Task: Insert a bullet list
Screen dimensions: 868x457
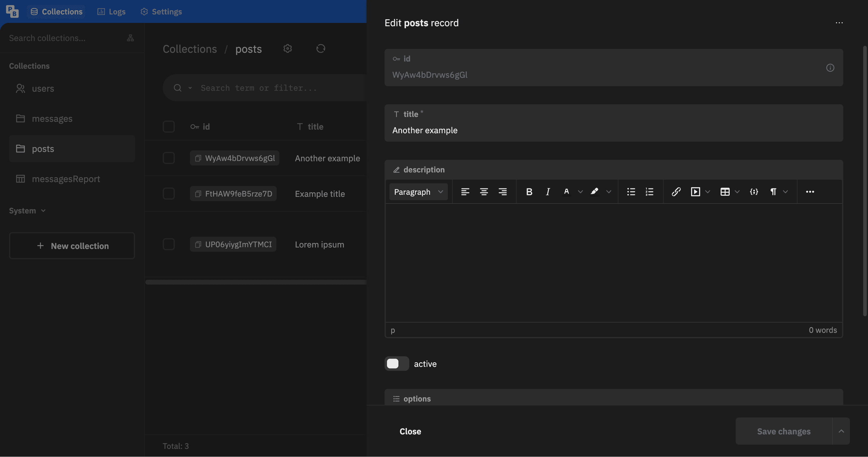Action: pyautogui.click(x=631, y=192)
